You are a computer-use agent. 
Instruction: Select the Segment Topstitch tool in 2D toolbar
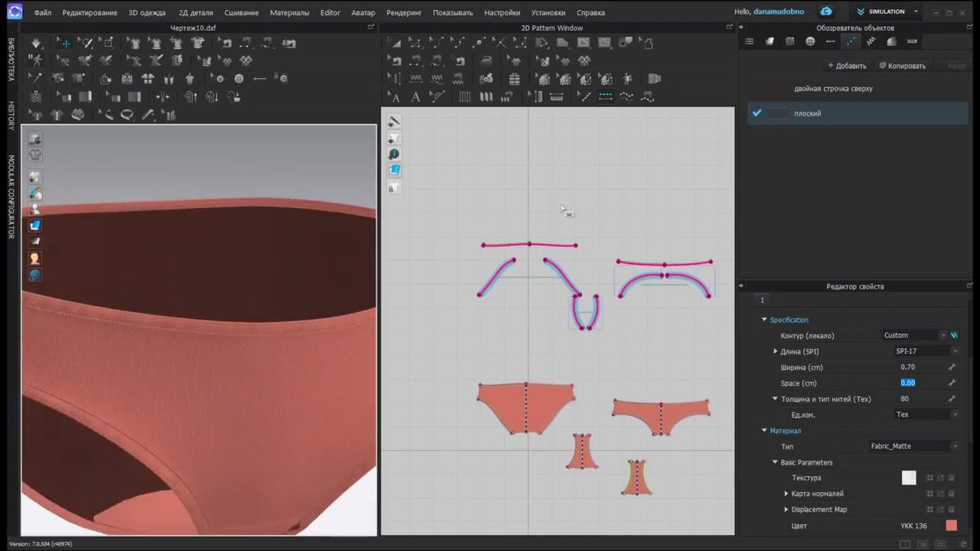click(605, 97)
